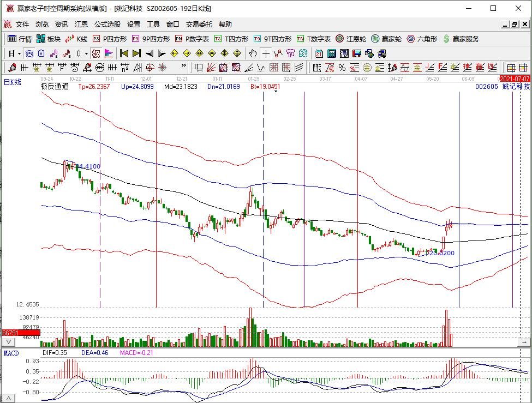Click the 赢 angle-lines icon
Image resolution: width=532 pixels, height=403 pixels.
pyautogui.click(x=480, y=68)
